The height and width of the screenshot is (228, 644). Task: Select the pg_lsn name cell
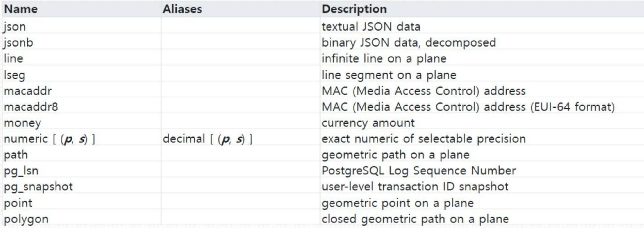tap(21, 171)
